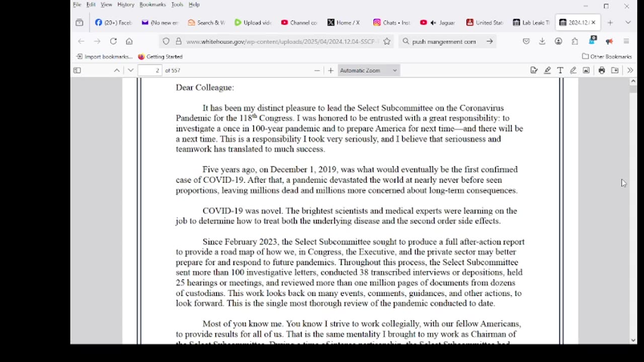
Task: Zoom out the PDF document
Action: pyautogui.click(x=317, y=70)
